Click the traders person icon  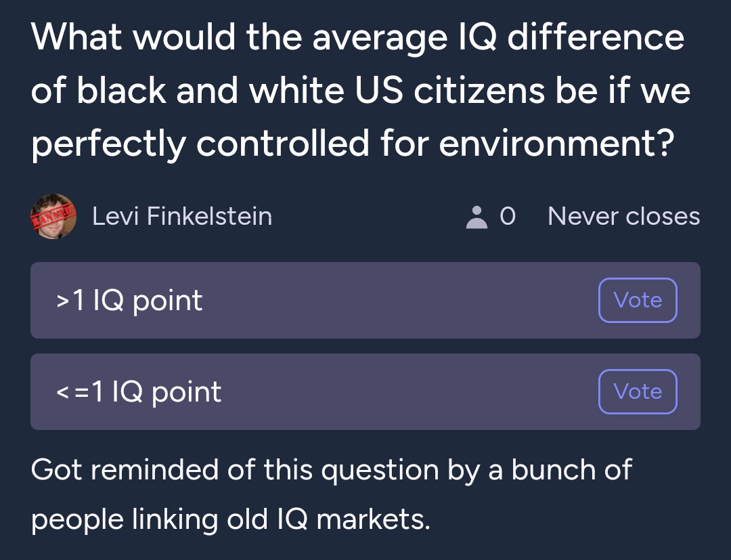(477, 217)
